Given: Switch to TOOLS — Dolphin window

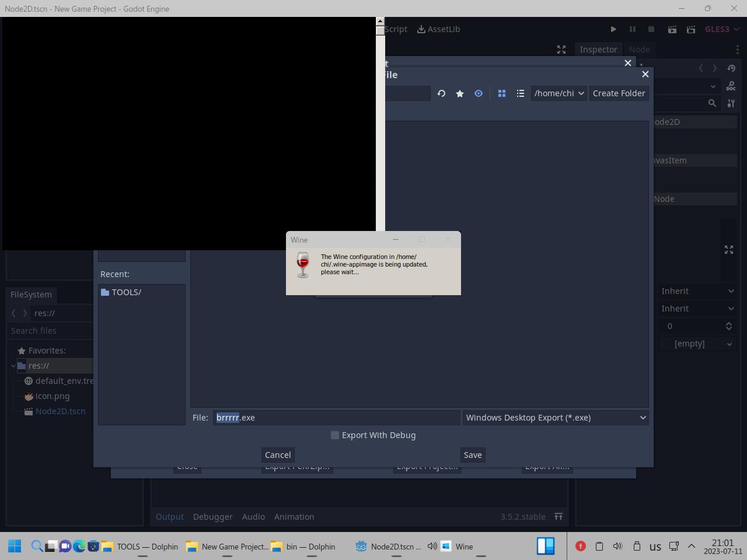Looking at the screenshot, I should tap(141, 547).
